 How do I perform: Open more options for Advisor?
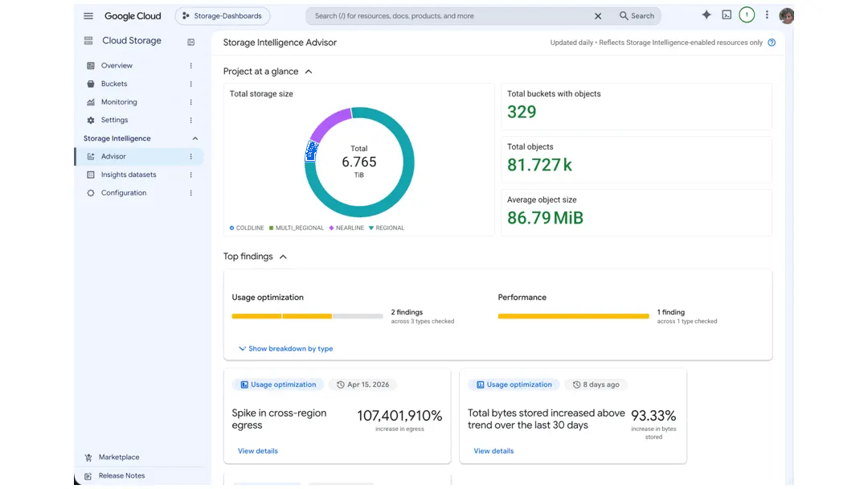tap(191, 157)
